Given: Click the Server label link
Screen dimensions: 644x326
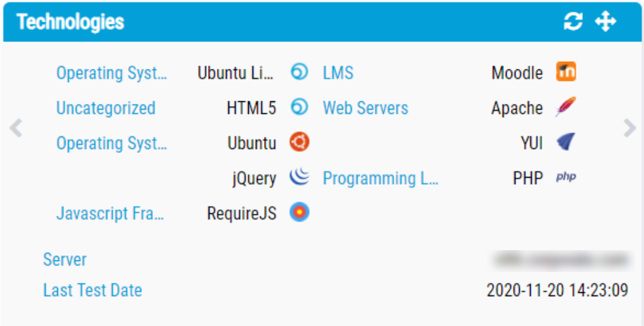Looking at the screenshot, I should 65,260.
